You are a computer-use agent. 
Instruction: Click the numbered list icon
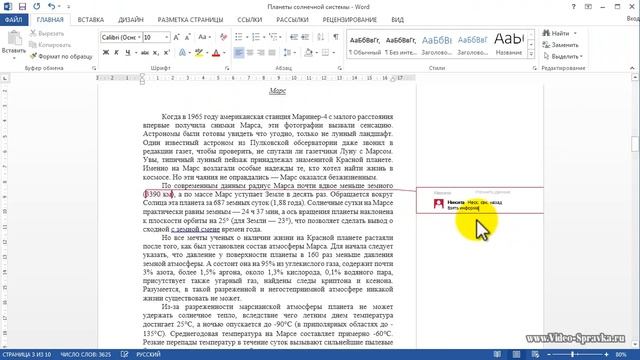256,37
